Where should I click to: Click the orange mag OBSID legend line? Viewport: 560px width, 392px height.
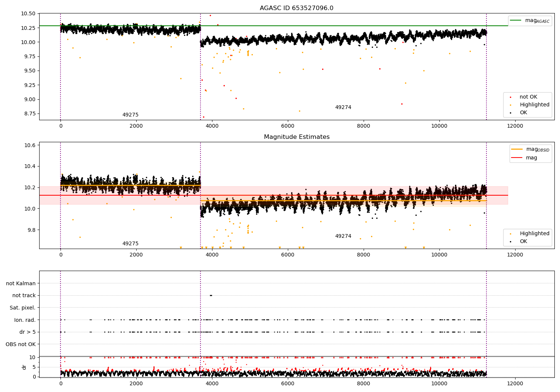point(517,149)
